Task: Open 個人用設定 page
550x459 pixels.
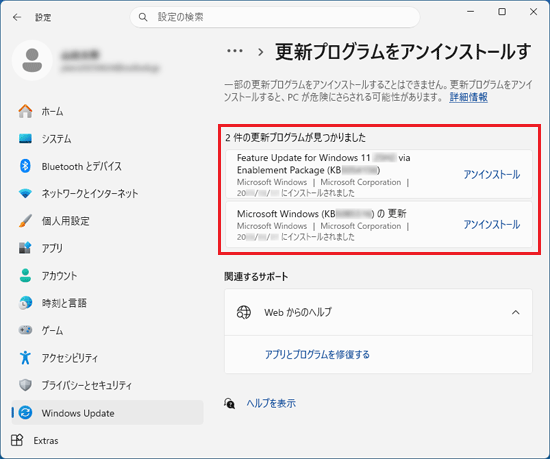Action: [107, 221]
